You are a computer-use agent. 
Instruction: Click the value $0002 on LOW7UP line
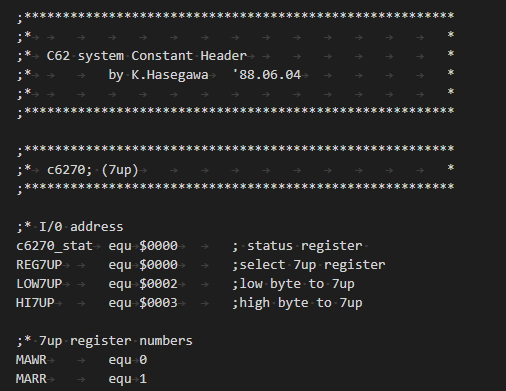[x=158, y=284]
